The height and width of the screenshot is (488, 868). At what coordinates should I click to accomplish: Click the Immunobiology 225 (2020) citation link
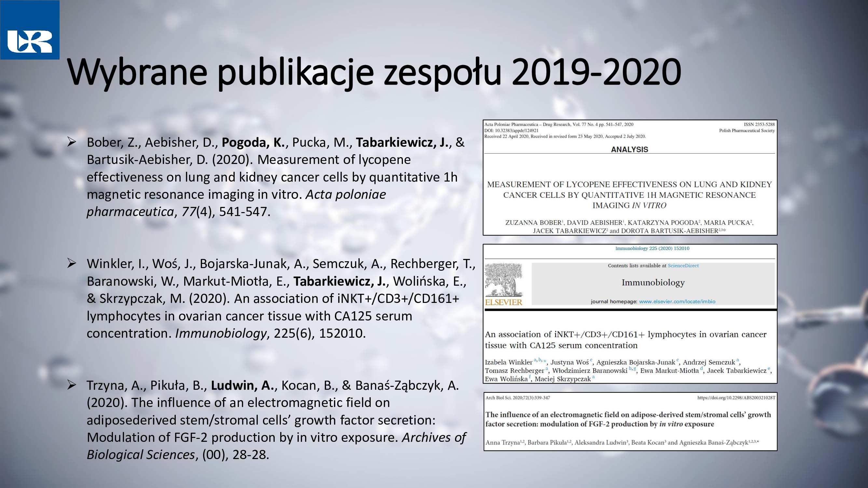pyautogui.click(x=652, y=249)
